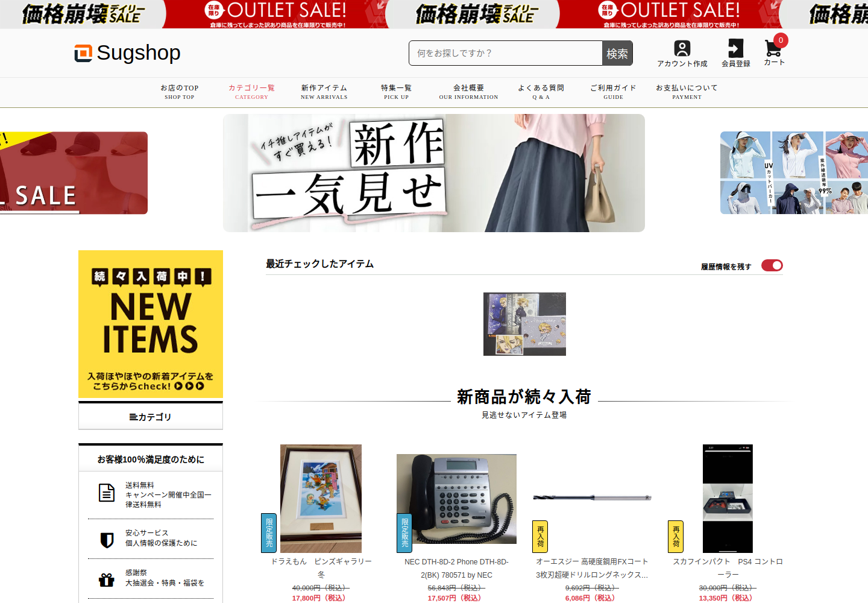The image size is (868, 603).
Task: Click the NEW ITEMS yellow sidebar banner
Action: (x=151, y=324)
